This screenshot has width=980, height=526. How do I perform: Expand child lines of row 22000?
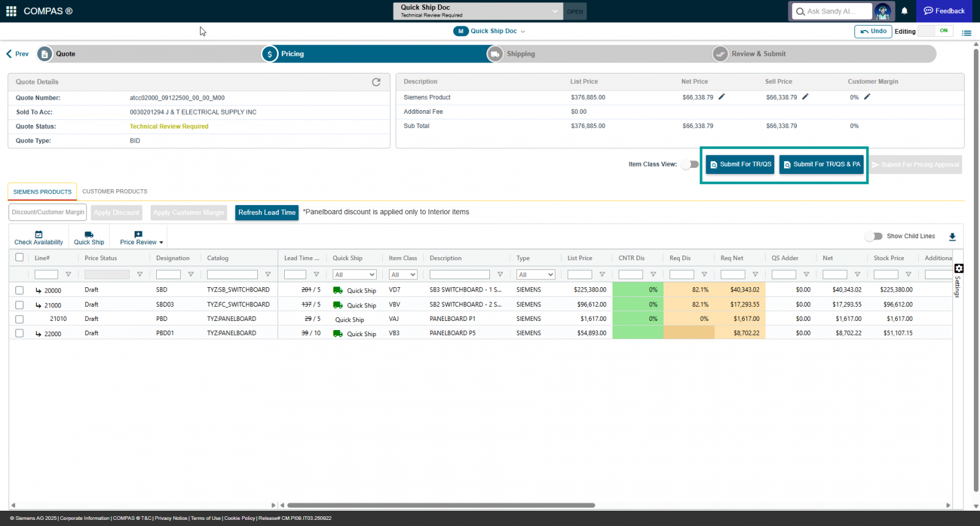point(39,334)
